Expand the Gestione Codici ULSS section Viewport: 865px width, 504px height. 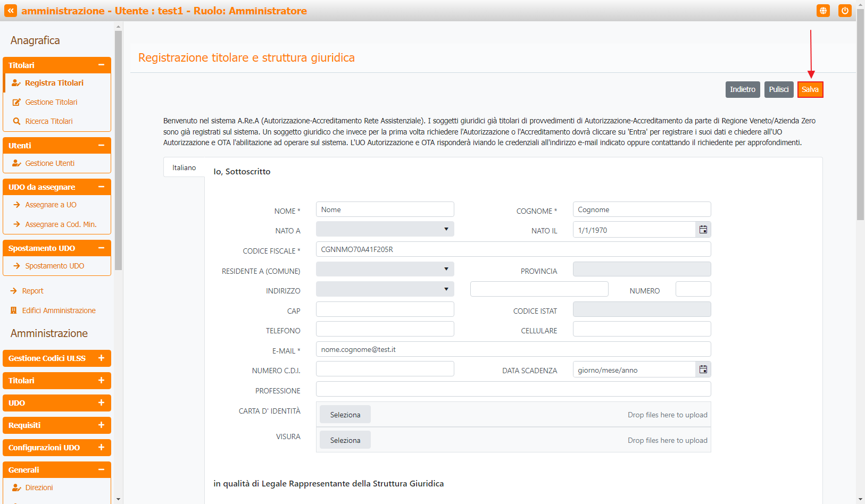101,358
